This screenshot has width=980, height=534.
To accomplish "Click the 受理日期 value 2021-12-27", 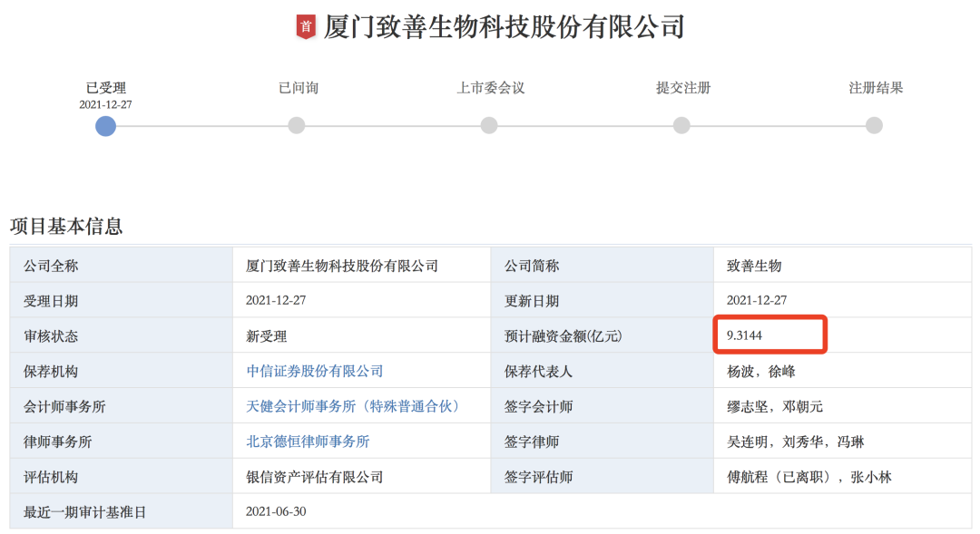I will [276, 300].
